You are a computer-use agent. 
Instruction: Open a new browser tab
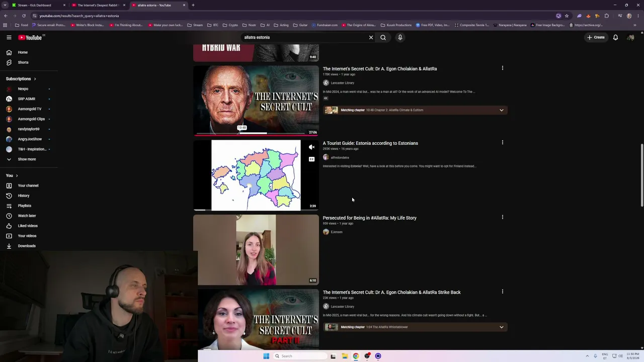[x=193, y=5]
